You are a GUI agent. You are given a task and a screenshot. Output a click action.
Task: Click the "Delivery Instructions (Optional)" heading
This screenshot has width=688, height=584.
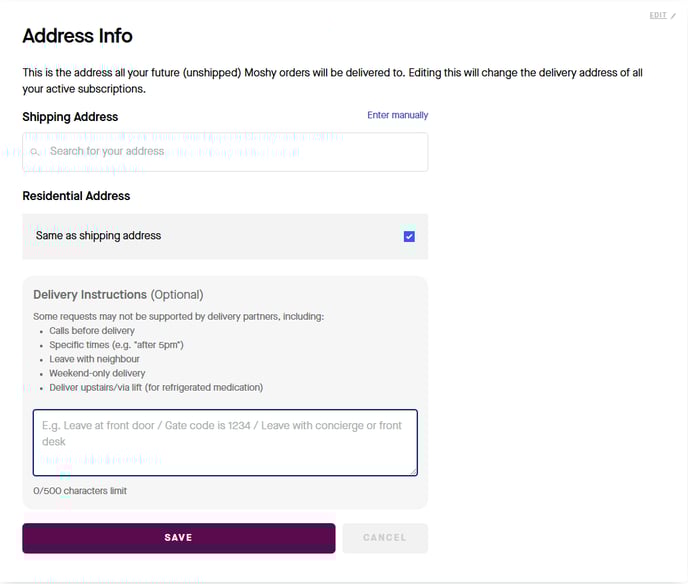[x=118, y=295]
